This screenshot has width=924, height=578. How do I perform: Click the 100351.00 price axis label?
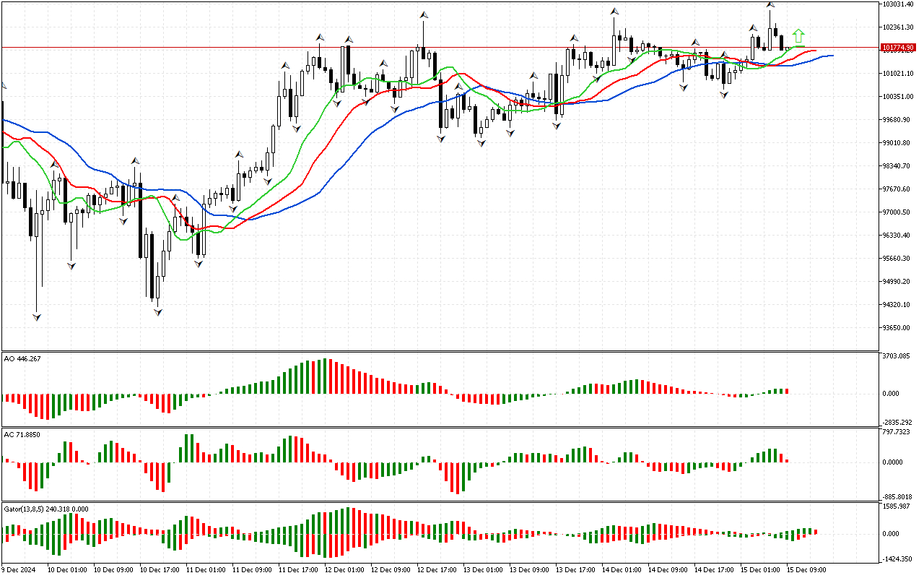click(899, 97)
